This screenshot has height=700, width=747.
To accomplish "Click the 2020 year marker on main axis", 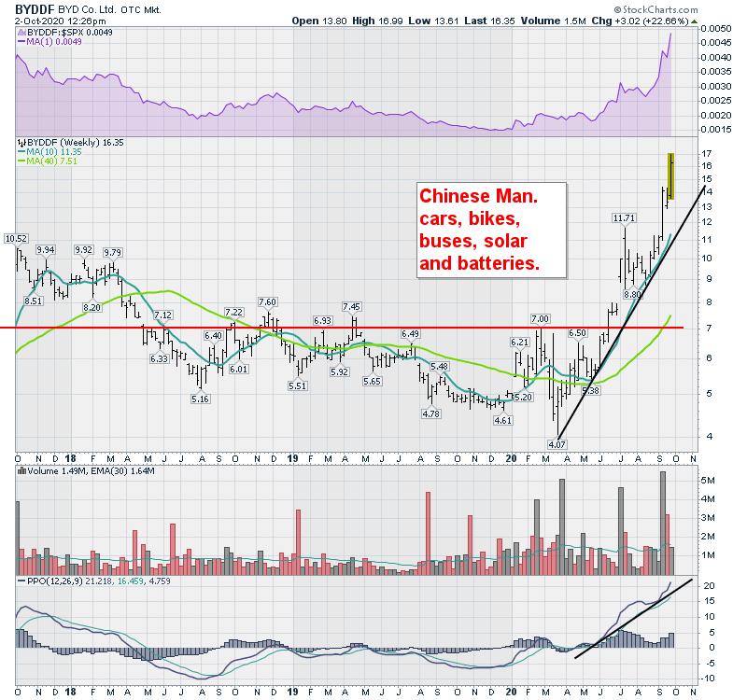I will (511, 457).
